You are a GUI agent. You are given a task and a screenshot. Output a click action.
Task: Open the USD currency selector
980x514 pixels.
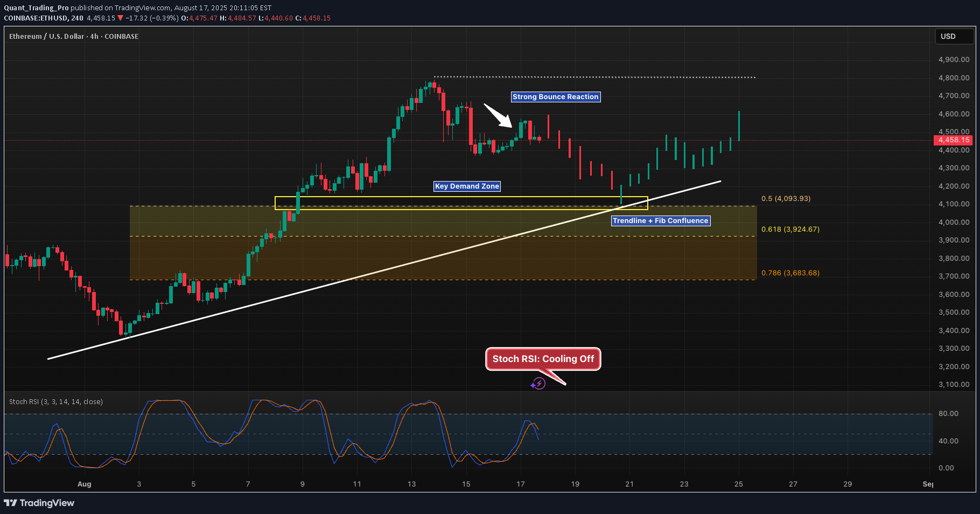point(954,36)
